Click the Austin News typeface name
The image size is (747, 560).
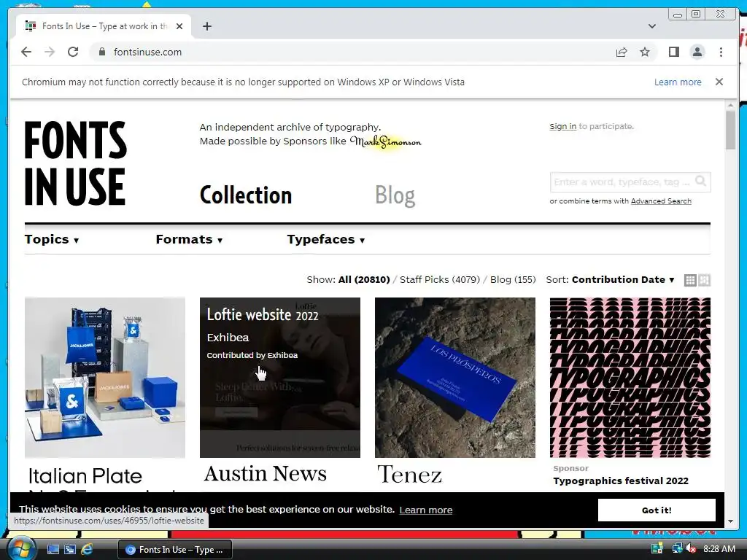tap(266, 473)
